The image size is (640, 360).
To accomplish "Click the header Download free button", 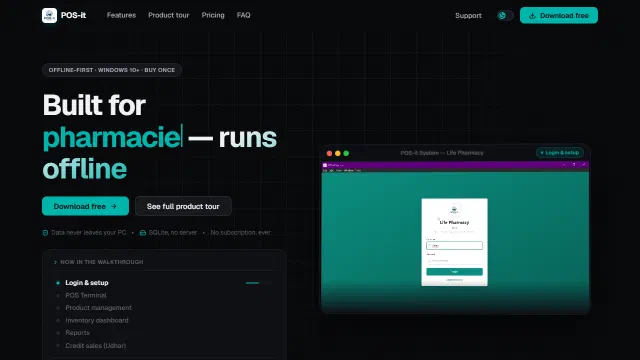I will click(x=558, y=16).
